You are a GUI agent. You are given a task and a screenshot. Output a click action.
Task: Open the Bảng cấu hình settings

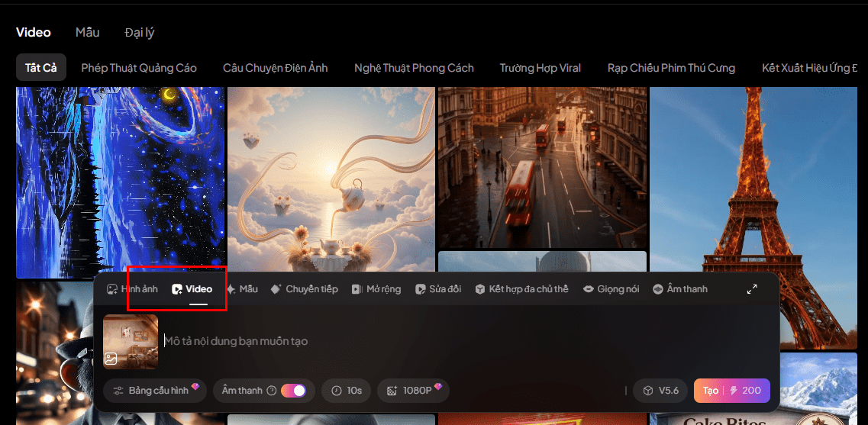(155, 390)
